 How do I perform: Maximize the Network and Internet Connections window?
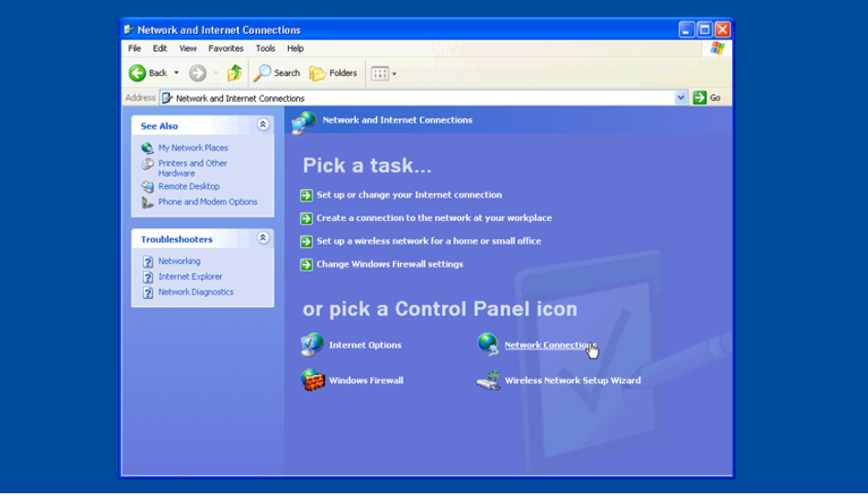pos(705,30)
